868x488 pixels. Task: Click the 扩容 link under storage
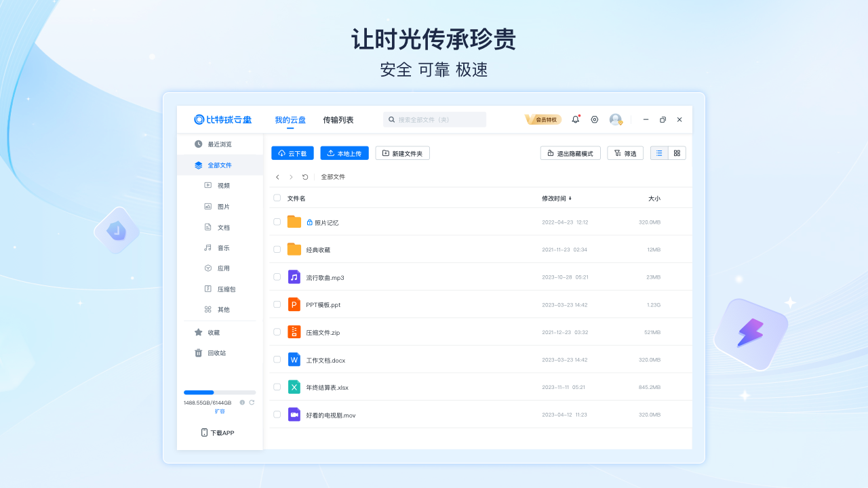click(x=220, y=411)
